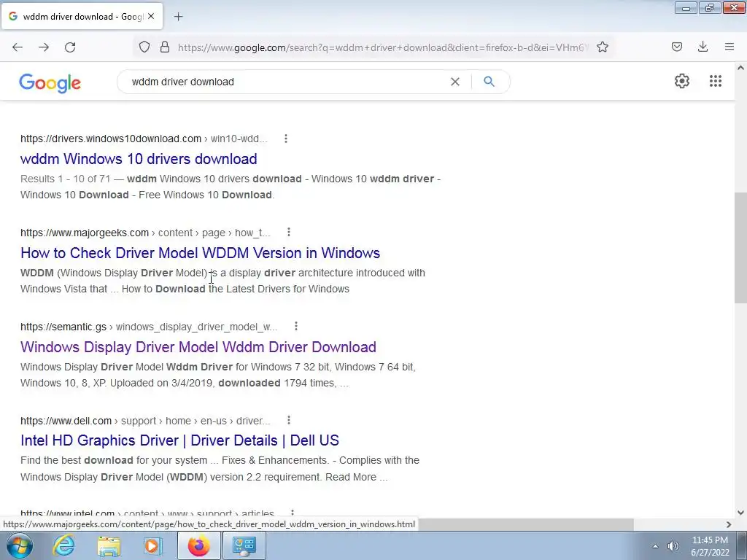Open the Firefox downloads panel

(703, 47)
